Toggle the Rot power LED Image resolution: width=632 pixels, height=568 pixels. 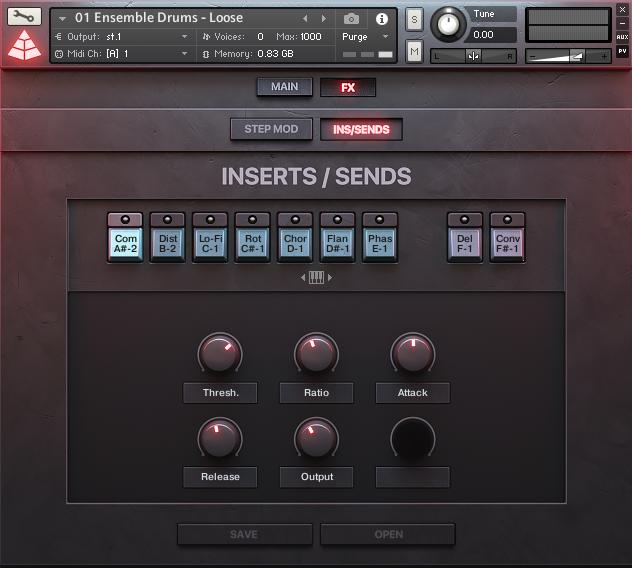[253, 220]
